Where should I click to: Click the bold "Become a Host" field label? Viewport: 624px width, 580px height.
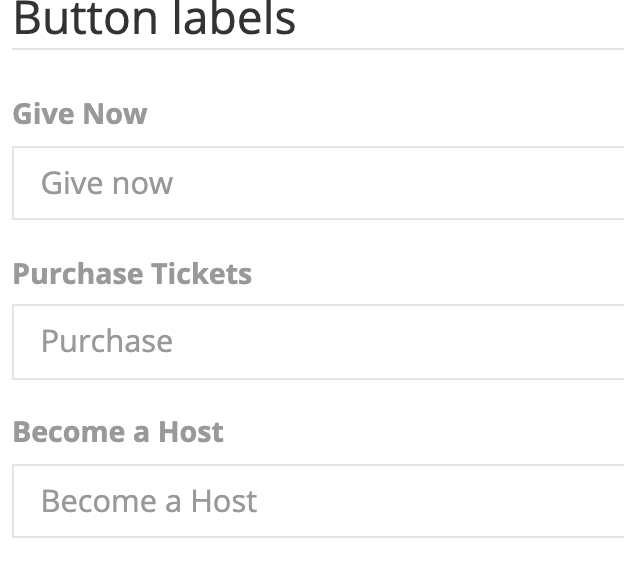(x=118, y=432)
